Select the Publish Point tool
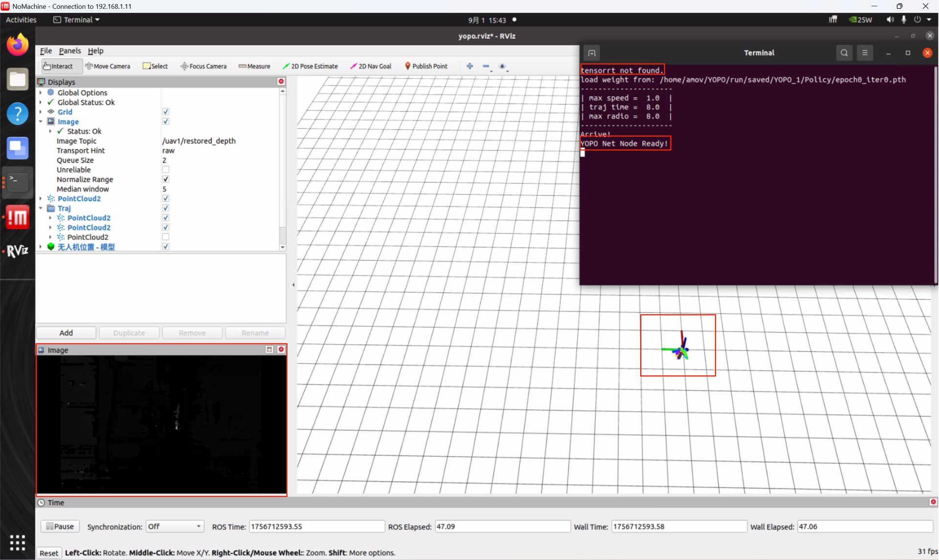 tap(425, 66)
